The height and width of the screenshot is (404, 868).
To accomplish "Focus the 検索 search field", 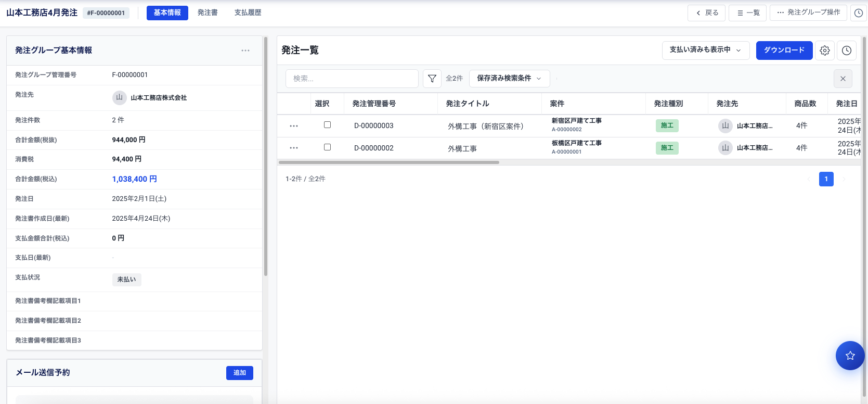I will [352, 79].
